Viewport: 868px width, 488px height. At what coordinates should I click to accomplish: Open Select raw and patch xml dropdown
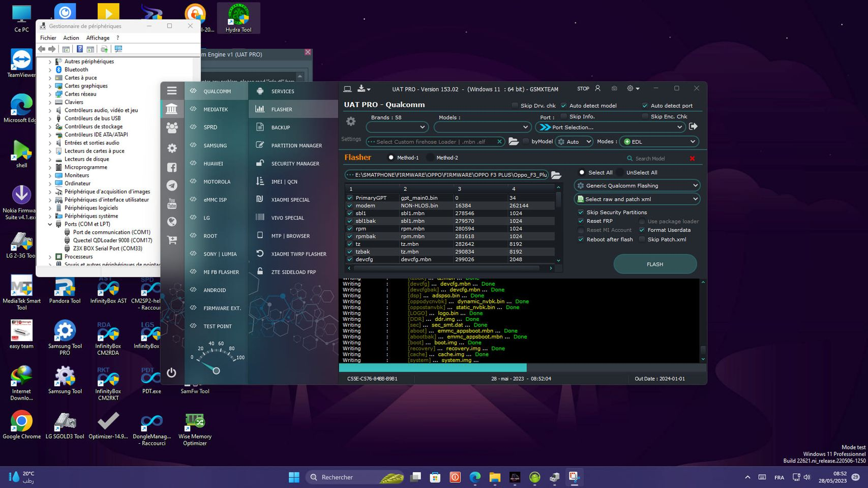tap(637, 199)
